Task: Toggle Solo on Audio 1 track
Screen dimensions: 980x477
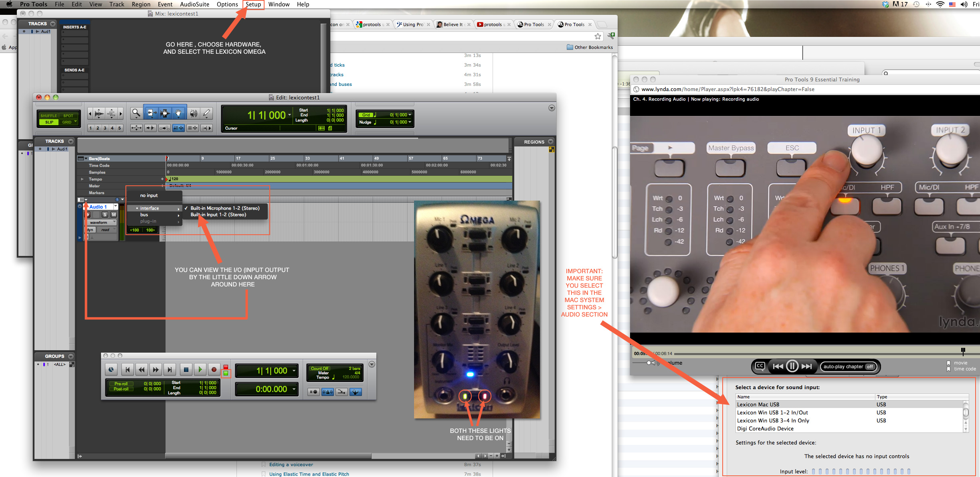Action: (105, 215)
